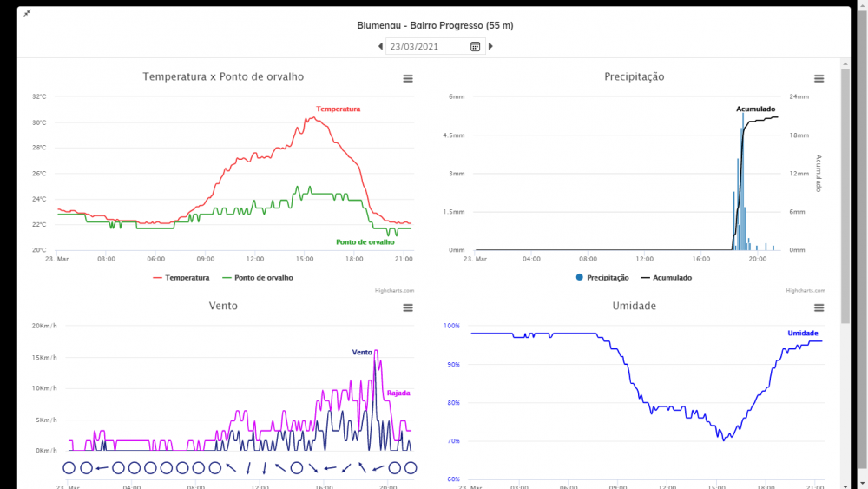Open Highcharts.com link under precipitation chart
This screenshot has width=868, height=489.
tap(805, 291)
